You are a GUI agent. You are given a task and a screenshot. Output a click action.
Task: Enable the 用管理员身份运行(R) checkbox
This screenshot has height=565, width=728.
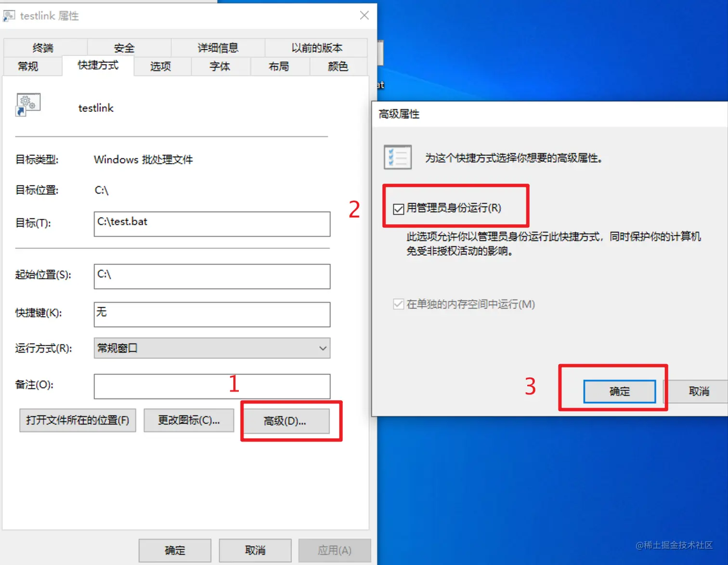(399, 208)
